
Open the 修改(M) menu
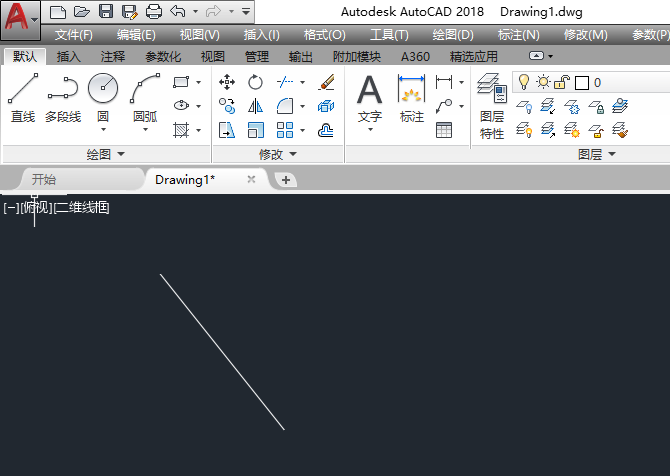585,35
